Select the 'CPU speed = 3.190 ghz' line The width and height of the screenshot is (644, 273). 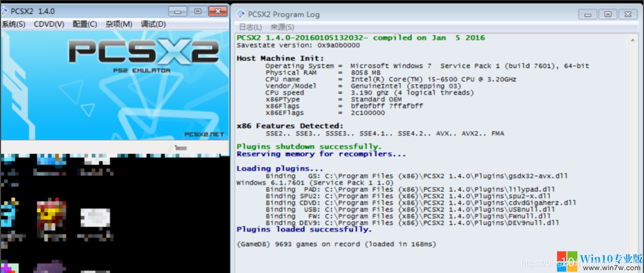tap(370, 92)
